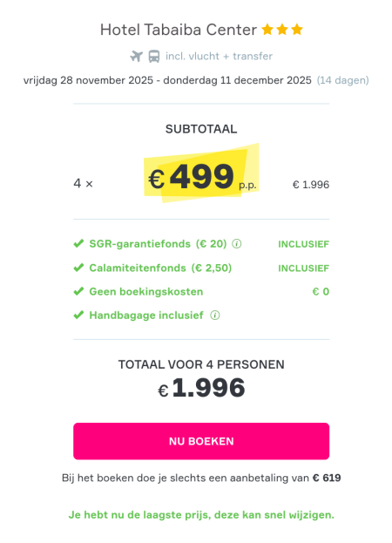Click the laagste prijs notice text

click(201, 515)
